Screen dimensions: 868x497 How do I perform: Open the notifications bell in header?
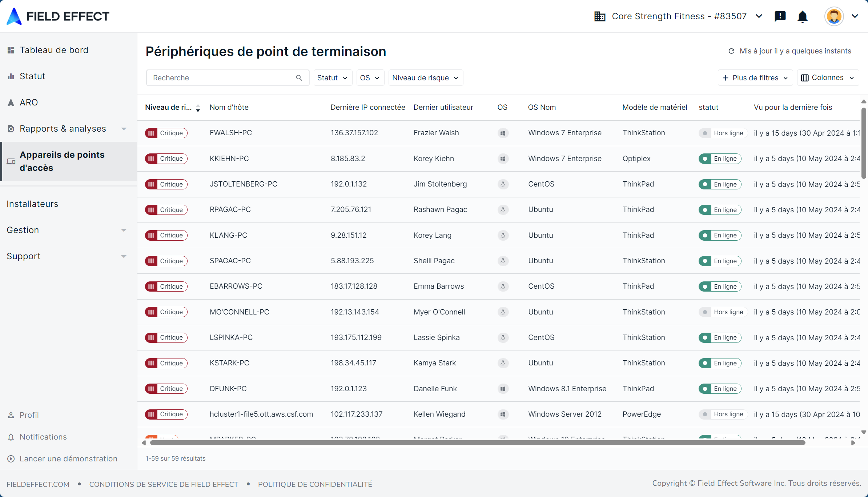point(802,16)
